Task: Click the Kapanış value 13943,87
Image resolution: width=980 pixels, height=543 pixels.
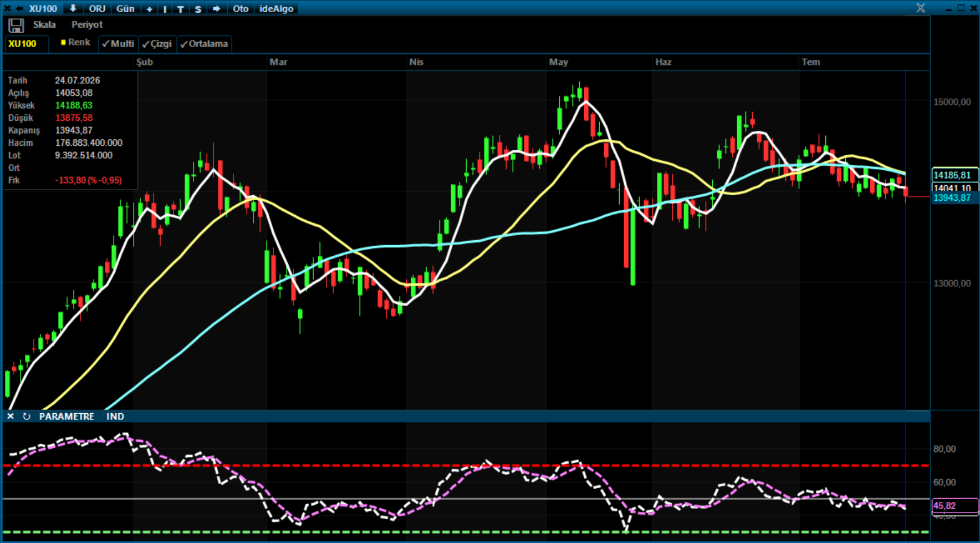Action: tap(74, 130)
